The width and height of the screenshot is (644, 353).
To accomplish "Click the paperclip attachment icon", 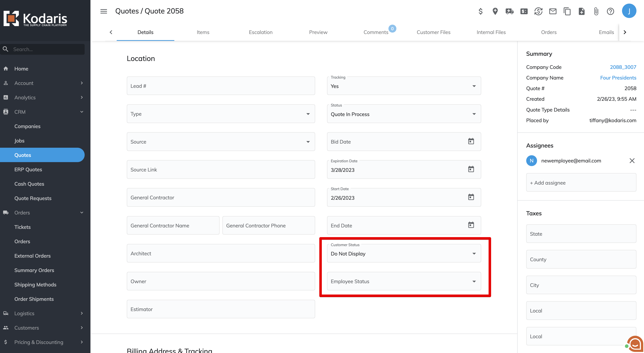I will [x=596, y=11].
